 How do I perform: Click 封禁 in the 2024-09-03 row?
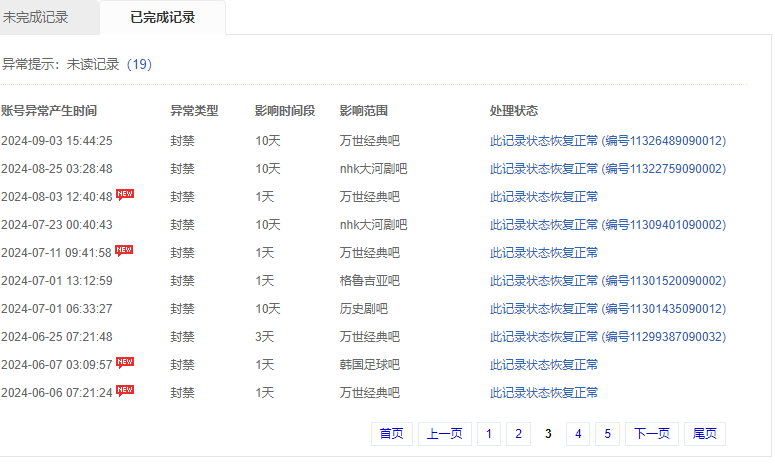[182, 141]
